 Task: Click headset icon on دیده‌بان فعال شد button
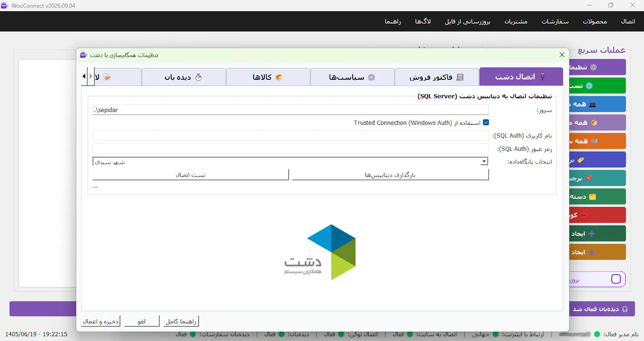pos(625,309)
